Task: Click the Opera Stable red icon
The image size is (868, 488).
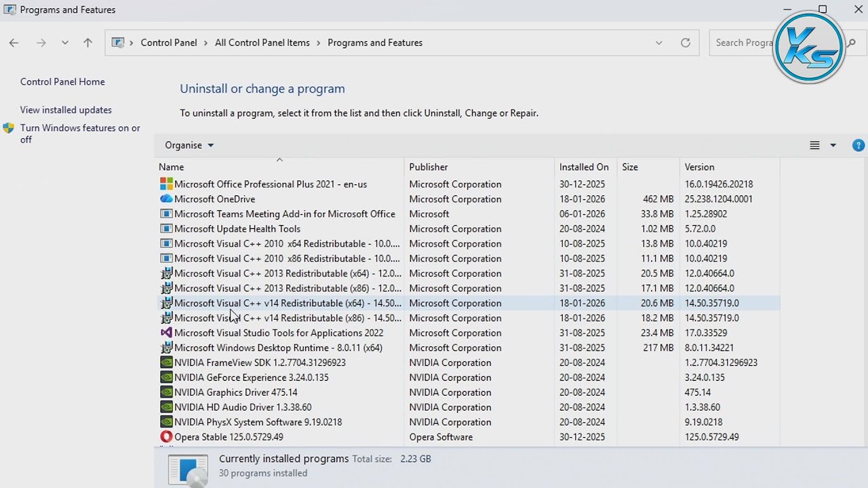Action: (166, 437)
